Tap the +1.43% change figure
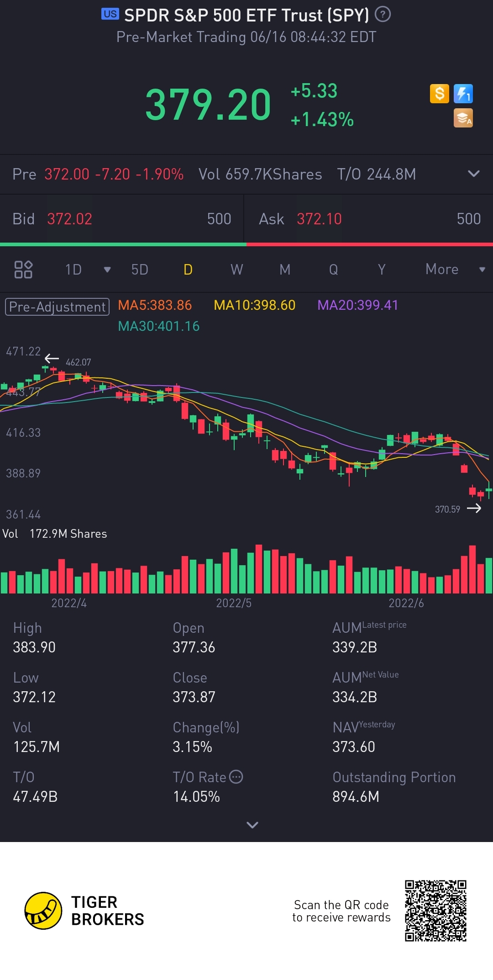 coord(322,120)
